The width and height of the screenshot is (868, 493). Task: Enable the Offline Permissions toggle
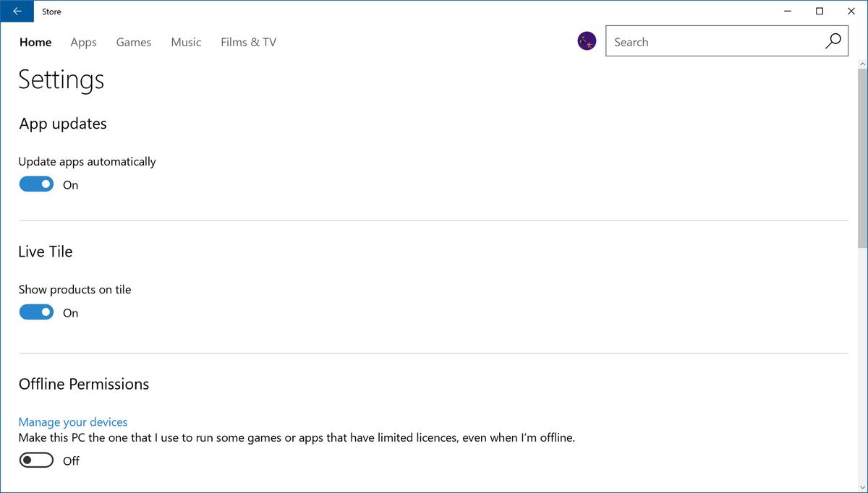(x=36, y=460)
